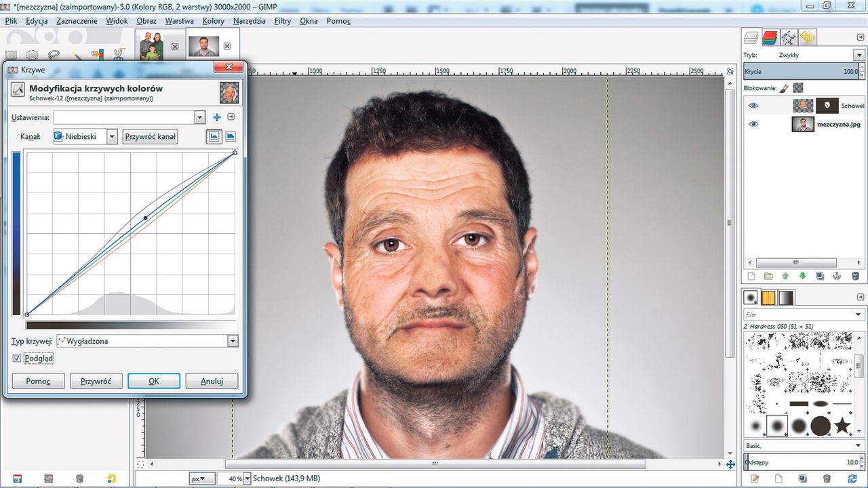Close the family photo image tab
Image resolution: width=868 pixels, height=488 pixels.
click(175, 46)
